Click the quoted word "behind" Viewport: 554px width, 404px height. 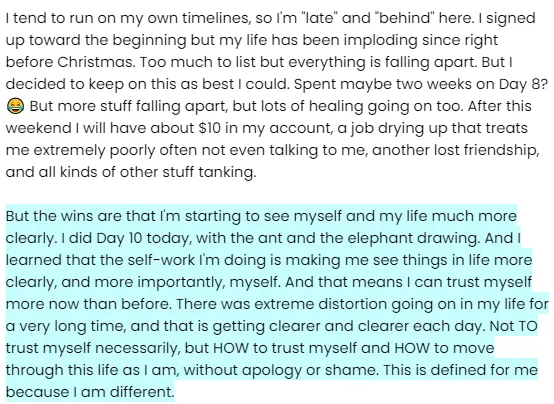406,18
